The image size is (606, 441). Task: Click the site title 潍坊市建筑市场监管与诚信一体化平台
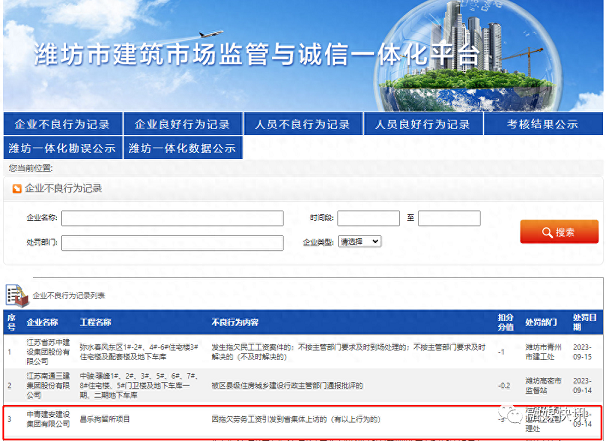point(257,54)
